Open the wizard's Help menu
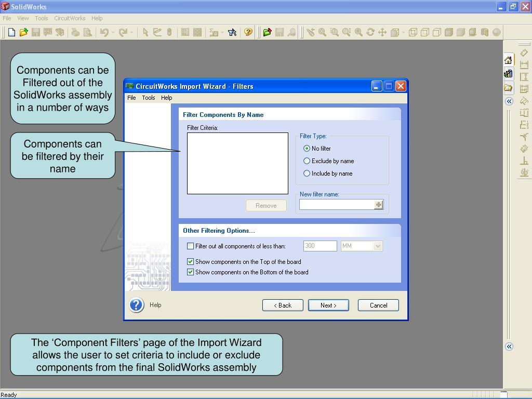The width and height of the screenshot is (532, 399). tap(167, 98)
